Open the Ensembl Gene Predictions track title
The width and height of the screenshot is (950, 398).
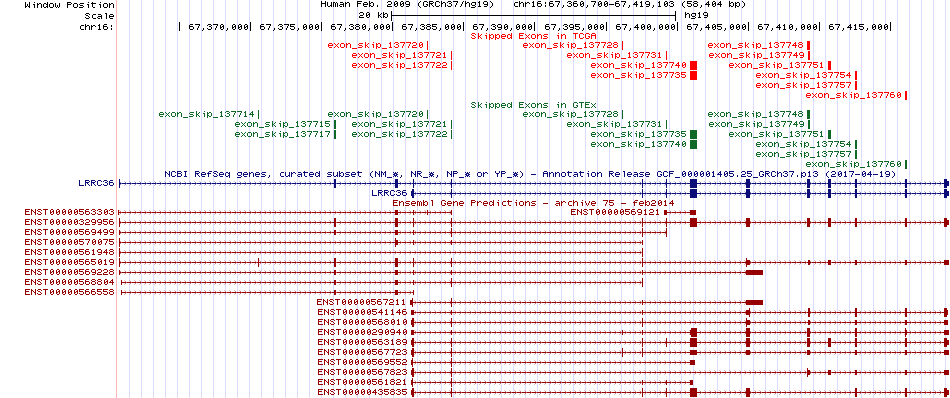coord(534,203)
